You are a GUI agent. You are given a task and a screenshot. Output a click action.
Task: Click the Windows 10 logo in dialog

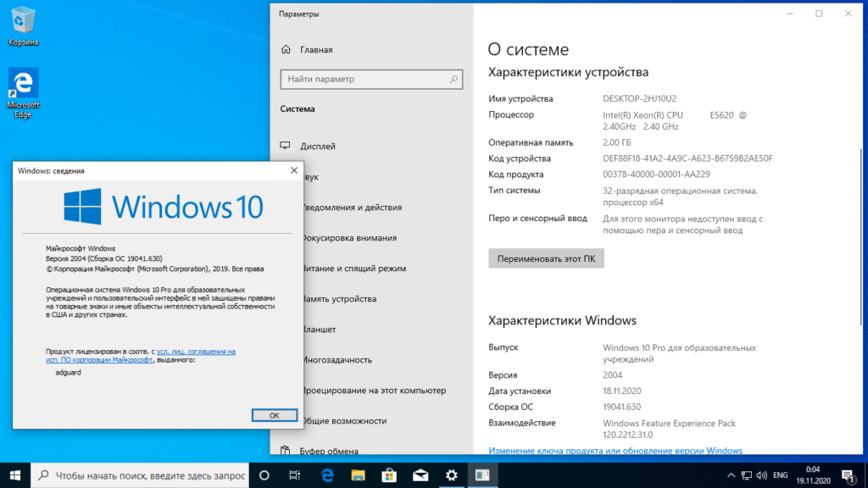[x=164, y=207]
